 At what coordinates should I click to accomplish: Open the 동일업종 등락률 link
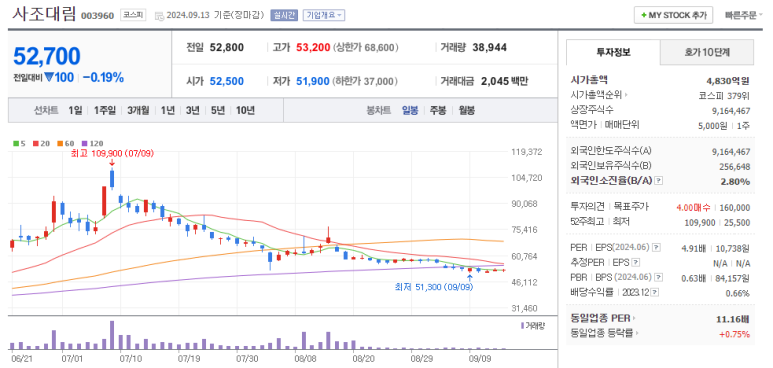(603, 333)
